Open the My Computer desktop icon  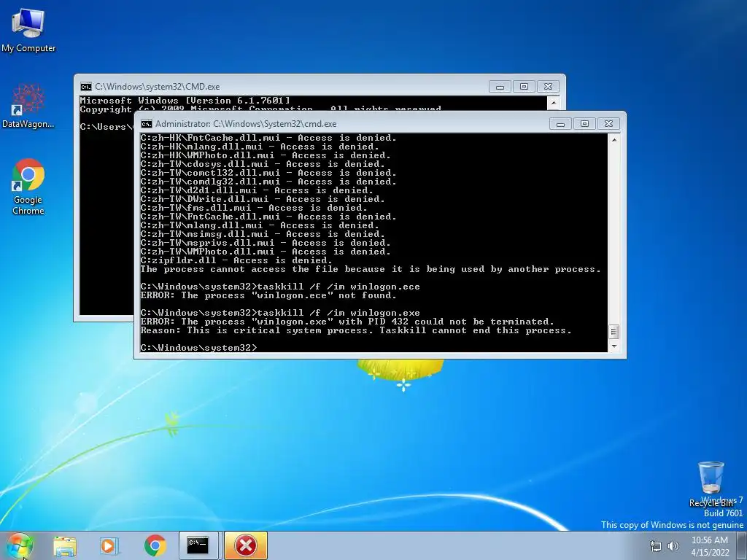point(28,31)
